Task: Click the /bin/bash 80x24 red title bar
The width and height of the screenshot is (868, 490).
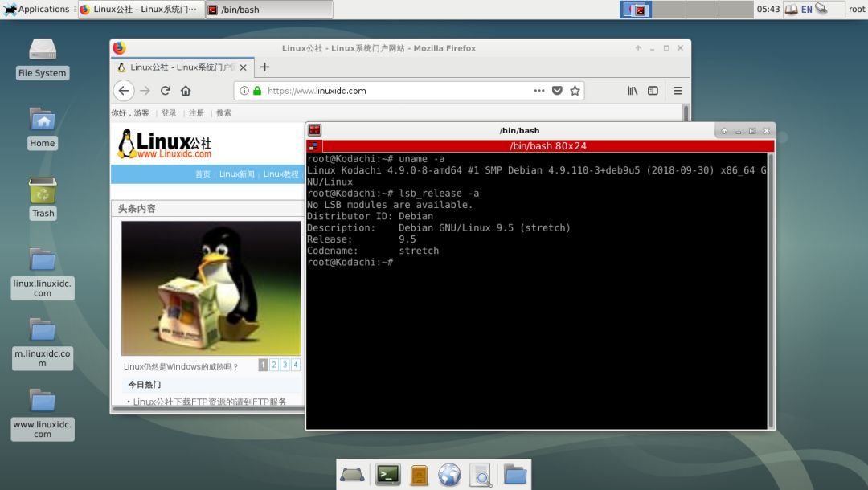Action: point(548,146)
